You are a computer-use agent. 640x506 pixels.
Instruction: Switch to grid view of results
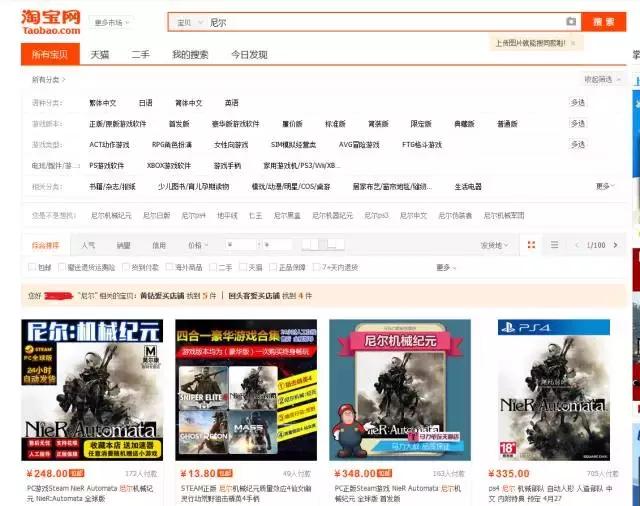coord(531,245)
